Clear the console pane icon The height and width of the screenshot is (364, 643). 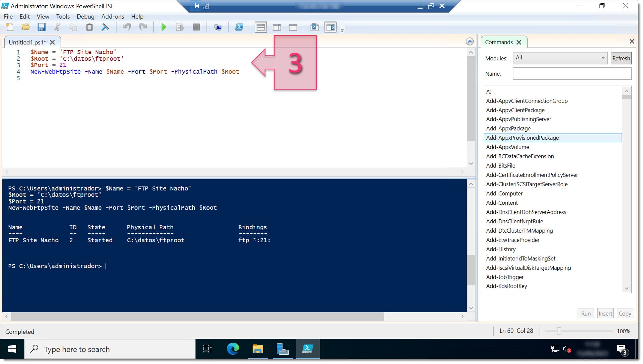[x=105, y=27]
